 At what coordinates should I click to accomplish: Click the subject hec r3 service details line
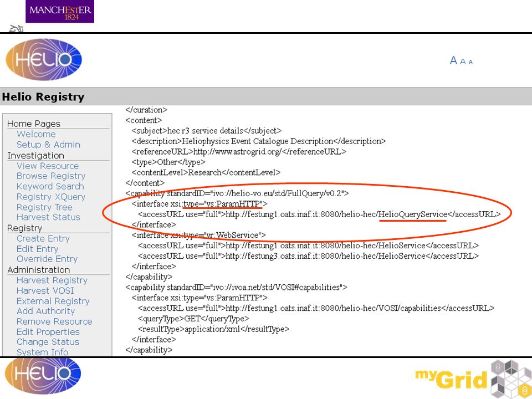(x=207, y=131)
